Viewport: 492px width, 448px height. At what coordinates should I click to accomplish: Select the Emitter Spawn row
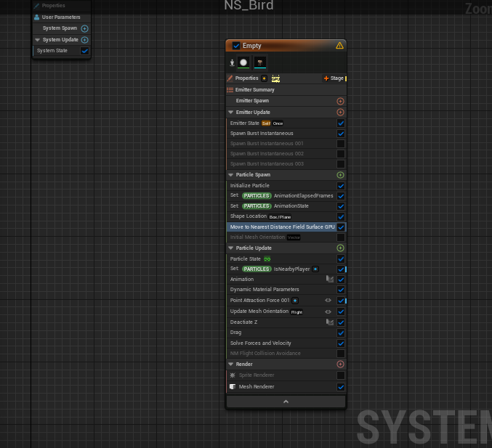click(286, 101)
